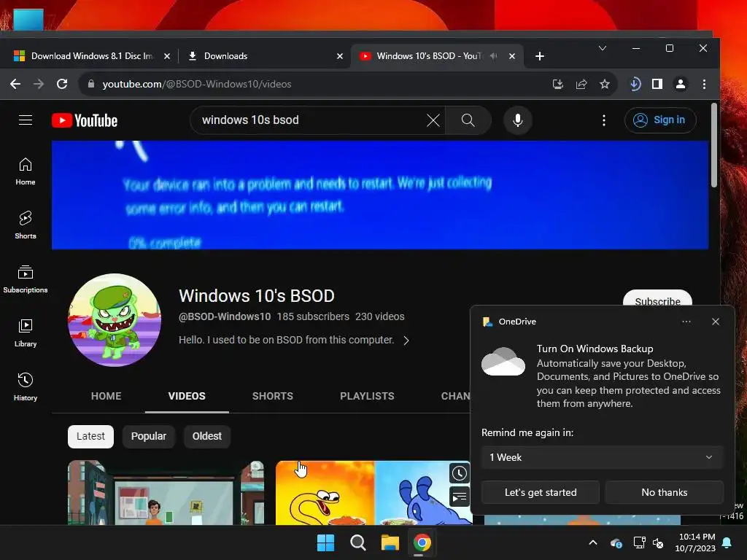
Task: Clear the YouTube search text
Action: point(433,120)
